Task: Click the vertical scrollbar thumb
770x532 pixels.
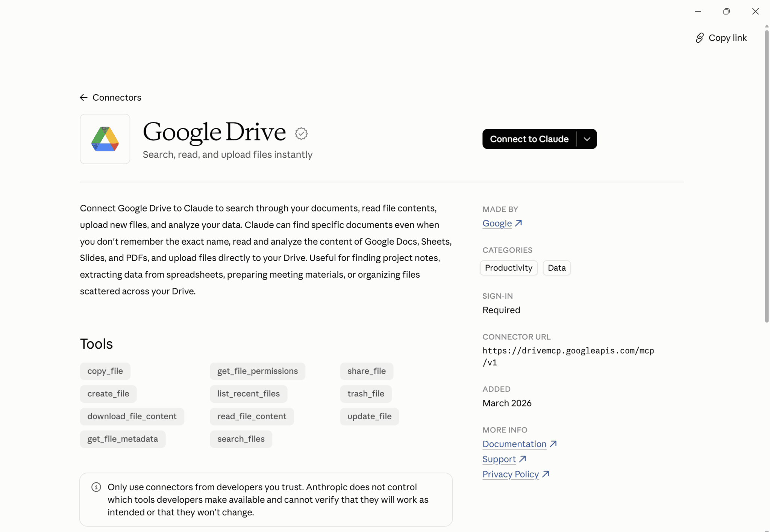Action: coord(767,177)
